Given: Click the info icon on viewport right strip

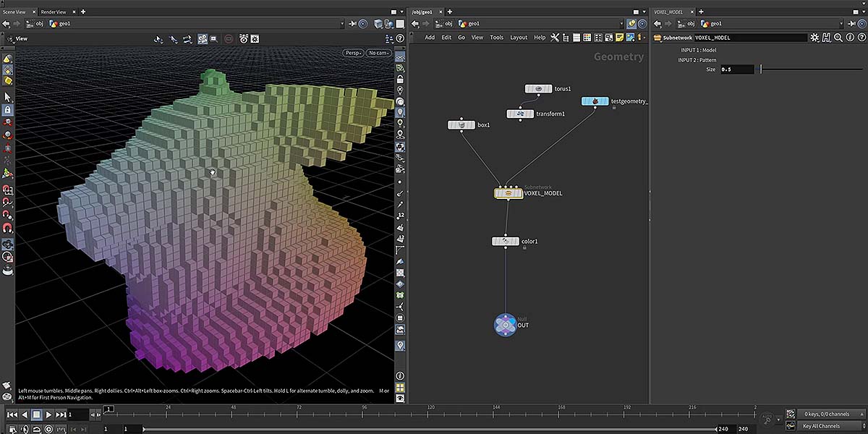Looking at the screenshot, I should coord(400,375).
